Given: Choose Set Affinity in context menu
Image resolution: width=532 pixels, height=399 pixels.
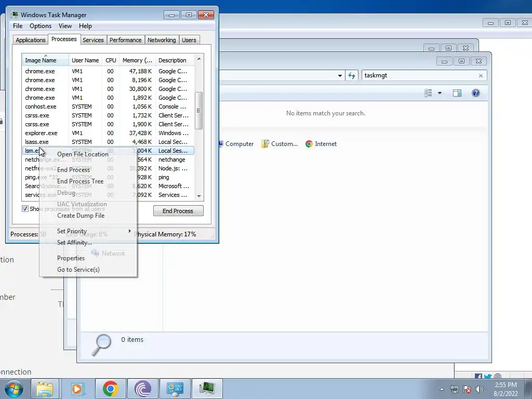Looking at the screenshot, I should [x=74, y=243].
